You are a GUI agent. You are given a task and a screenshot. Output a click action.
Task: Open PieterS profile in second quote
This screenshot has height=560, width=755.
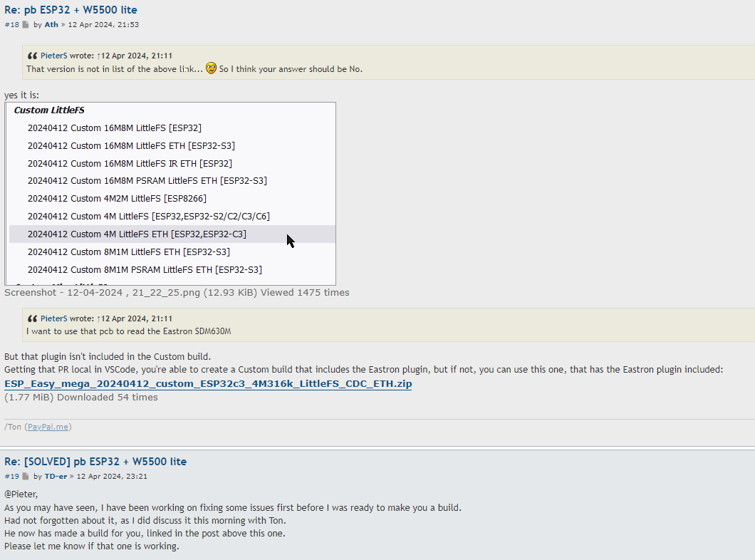(x=54, y=318)
